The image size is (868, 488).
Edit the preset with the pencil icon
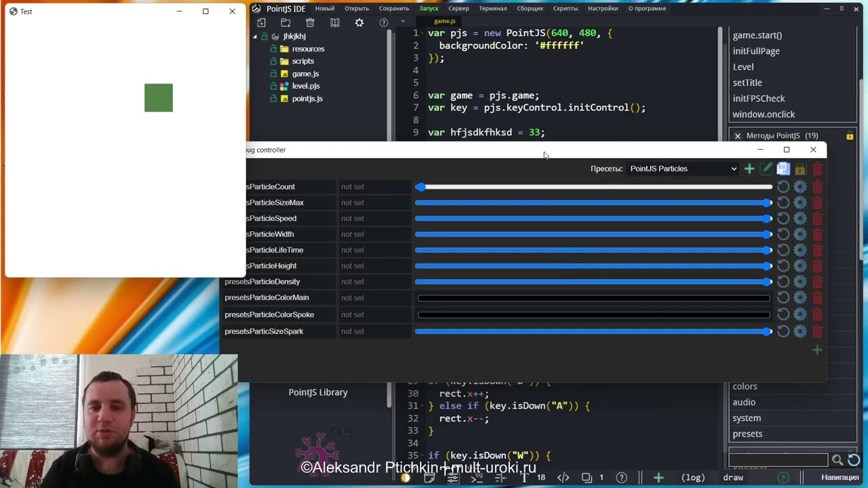767,169
